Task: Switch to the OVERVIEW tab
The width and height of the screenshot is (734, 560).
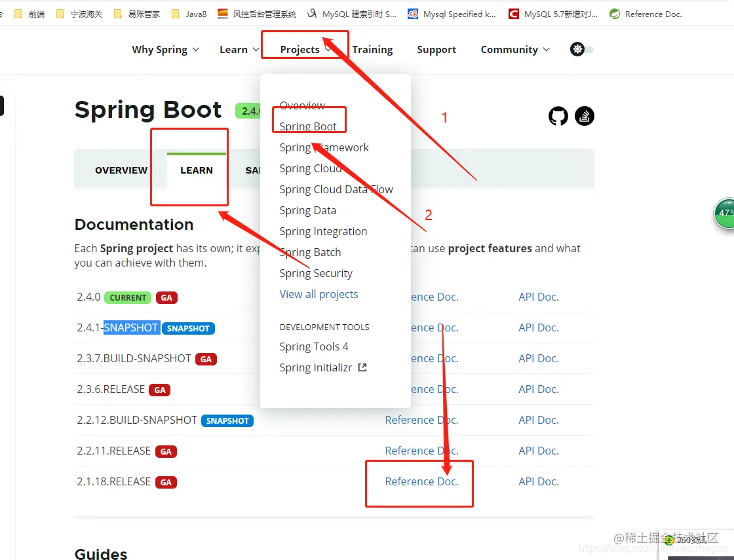Action: [121, 170]
